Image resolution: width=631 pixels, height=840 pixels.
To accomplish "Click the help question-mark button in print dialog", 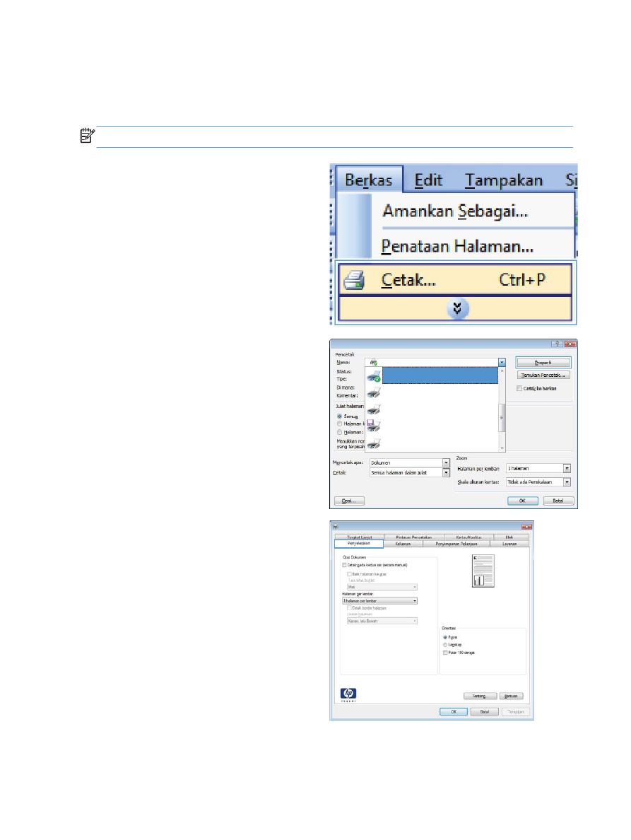I will [x=557, y=344].
